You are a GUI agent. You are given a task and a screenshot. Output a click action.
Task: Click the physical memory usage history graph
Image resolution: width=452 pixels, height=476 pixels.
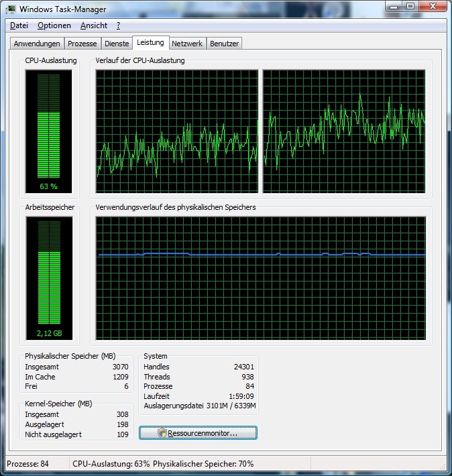point(261,278)
